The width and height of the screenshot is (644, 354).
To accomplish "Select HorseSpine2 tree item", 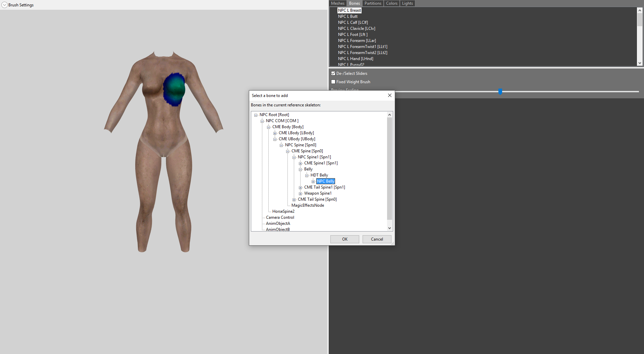I will pyautogui.click(x=283, y=211).
